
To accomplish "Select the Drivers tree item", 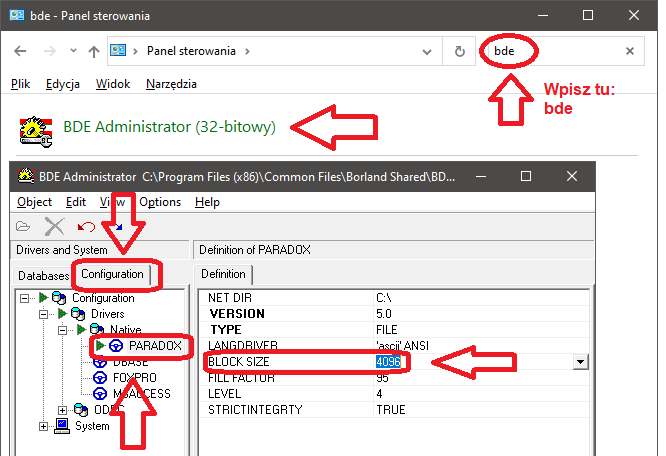I will [107, 314].
